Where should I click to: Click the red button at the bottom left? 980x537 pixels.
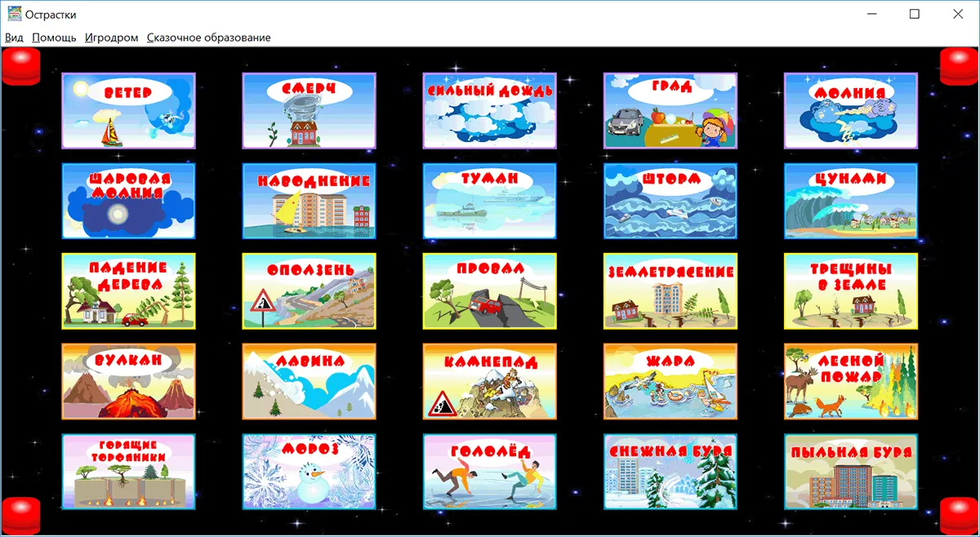20,515
